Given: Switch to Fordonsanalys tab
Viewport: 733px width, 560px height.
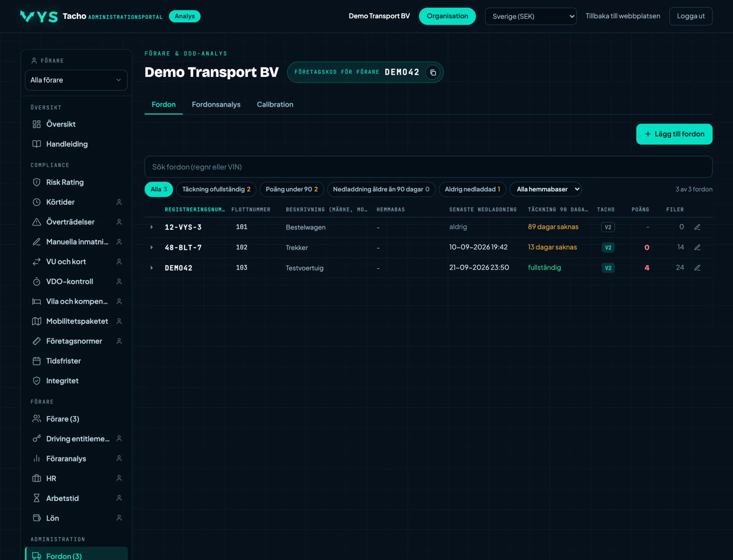Looking at the screenshot, I should click(x=216, y=104).
